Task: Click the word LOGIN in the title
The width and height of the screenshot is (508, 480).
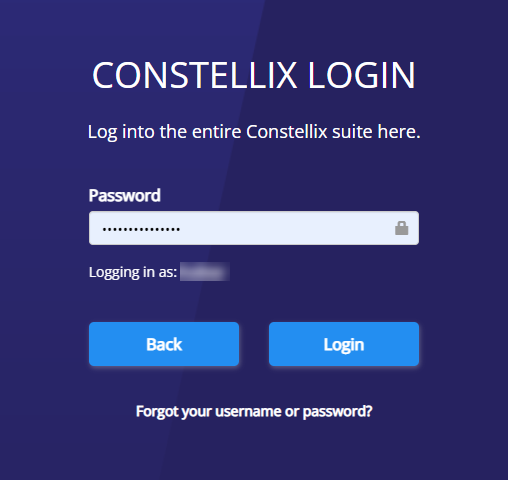Action: [x=362, y=75]
